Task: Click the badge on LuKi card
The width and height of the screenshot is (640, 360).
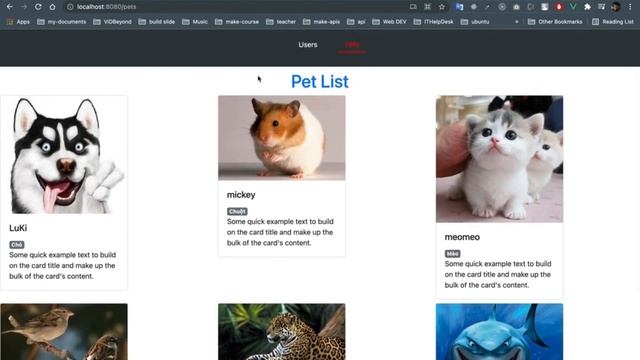Action: [17, 245]
